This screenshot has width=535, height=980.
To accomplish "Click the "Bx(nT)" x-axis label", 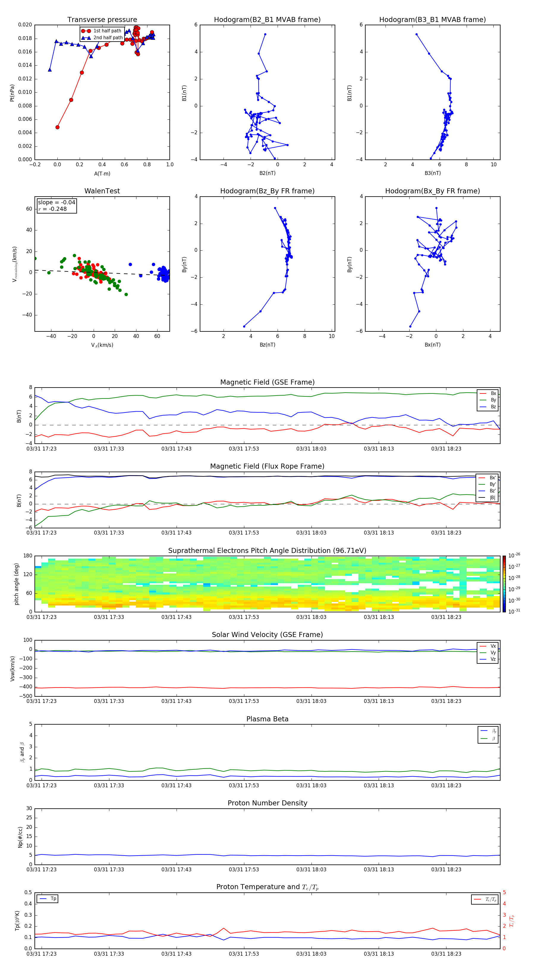I will pyautogui.click(x=432, y=345).
